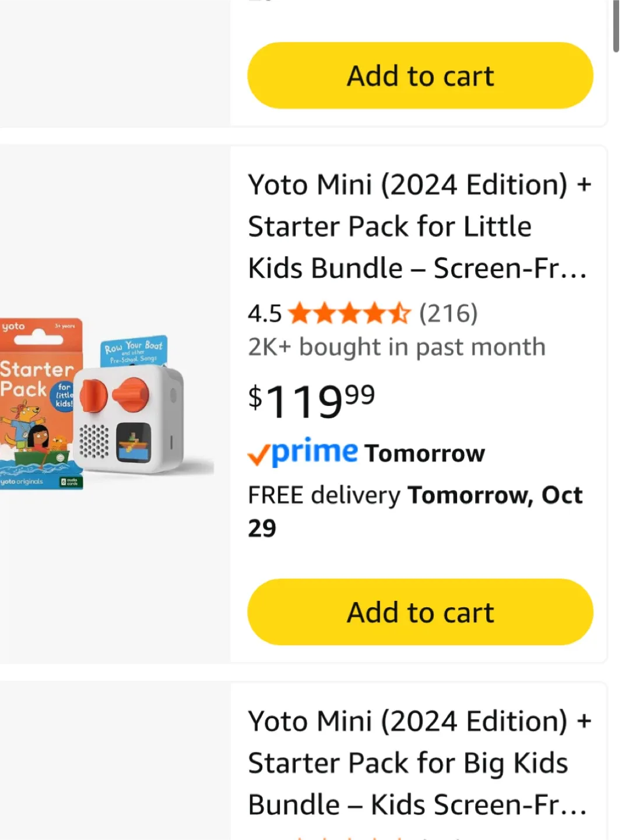Image resolution: width=625 pixels, height=840 pixels.
Task: Click the bold Tomorrow label beside Prime
Action: pos(424,453)
